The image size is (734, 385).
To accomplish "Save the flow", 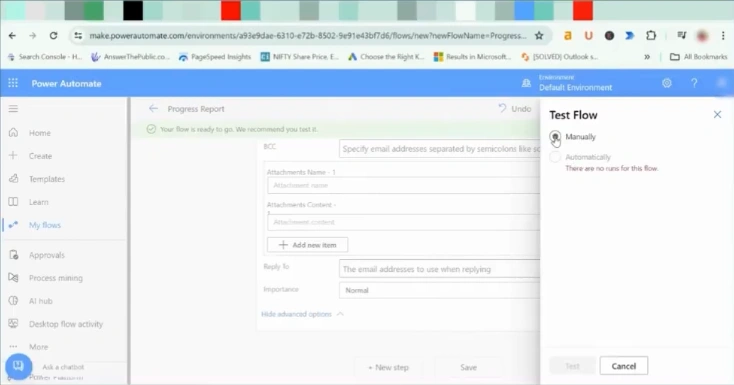I will [468, 368].
